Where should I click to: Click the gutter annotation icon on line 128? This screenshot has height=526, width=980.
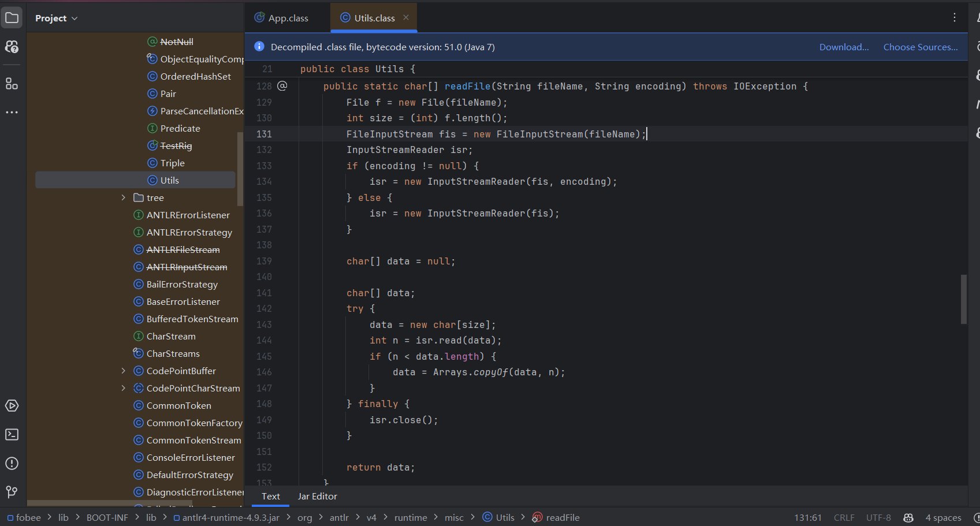[282, 86]
